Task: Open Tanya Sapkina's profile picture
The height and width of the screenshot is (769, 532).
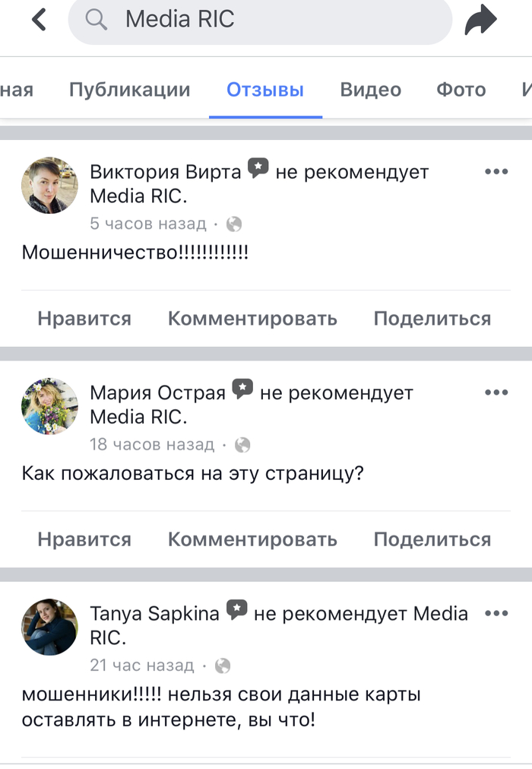Action: click(49, 626)
